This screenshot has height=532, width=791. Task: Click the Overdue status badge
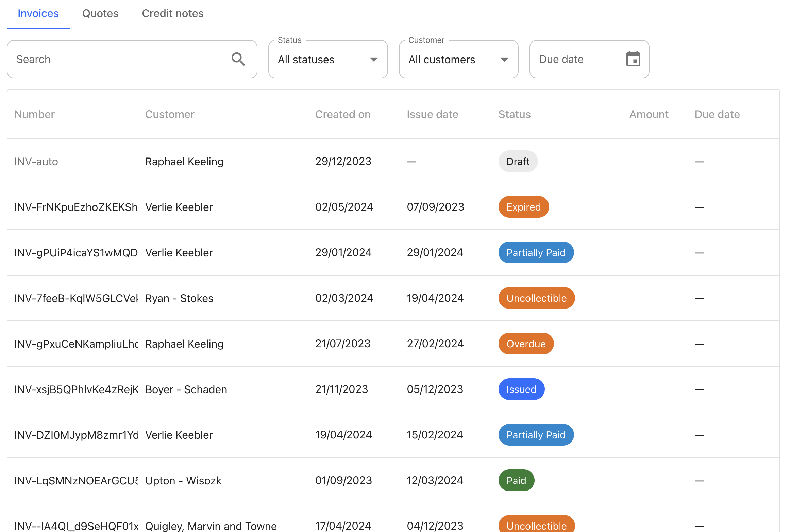(x=526, y=344)
